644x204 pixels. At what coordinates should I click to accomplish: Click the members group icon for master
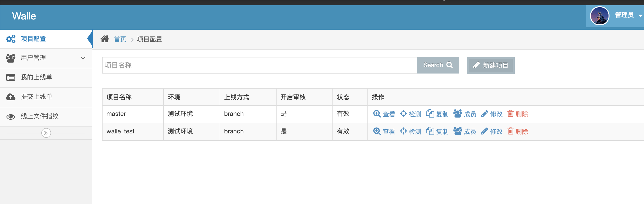tap(458, 114)
